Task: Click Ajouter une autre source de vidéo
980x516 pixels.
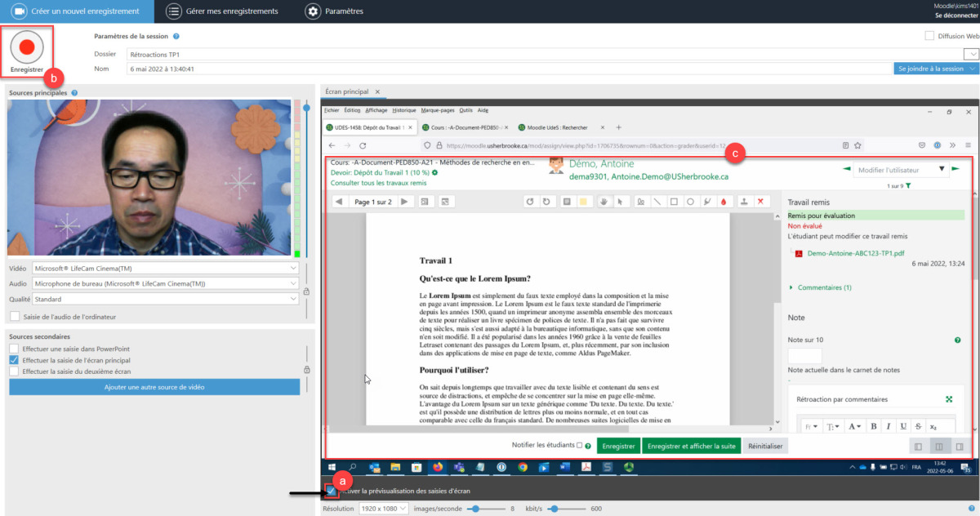Action: pyautogui.click(x=154, y=386)
